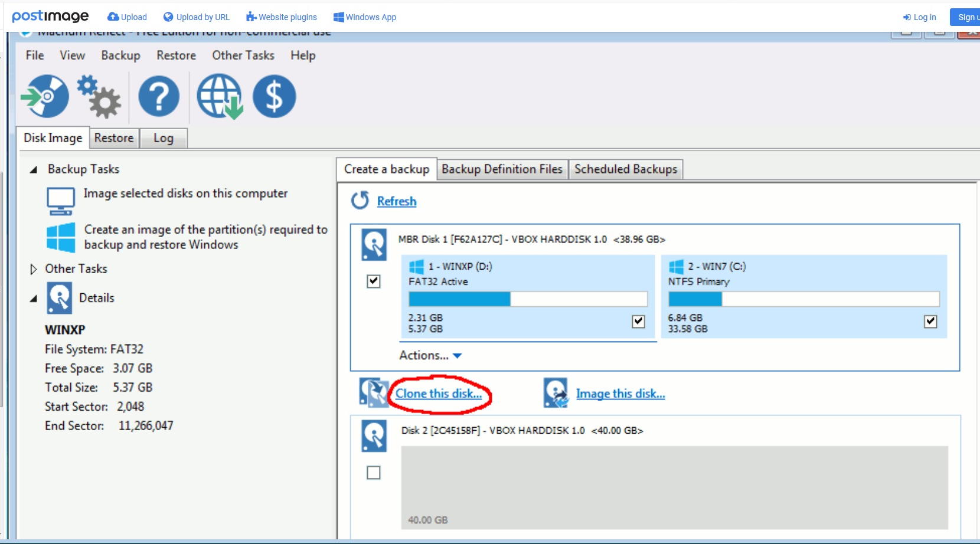980x544 pixels.
Task: Click the Free Space 3.07 GB value
Action: point(133,368)
